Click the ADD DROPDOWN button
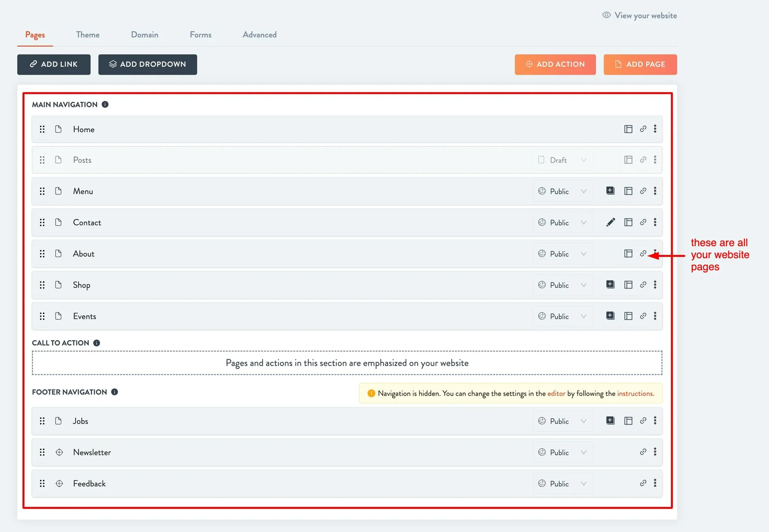Viewport: 769px width, 532px height. coord(148,65)
